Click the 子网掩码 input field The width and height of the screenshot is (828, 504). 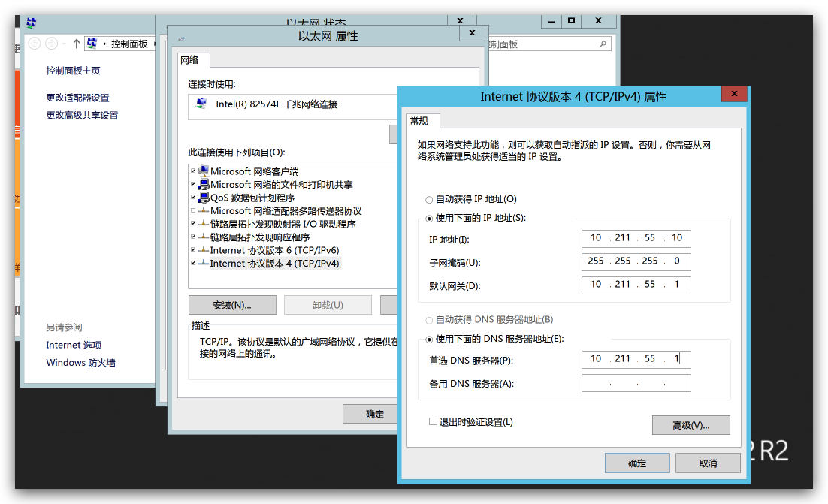(x=636, y=261)
